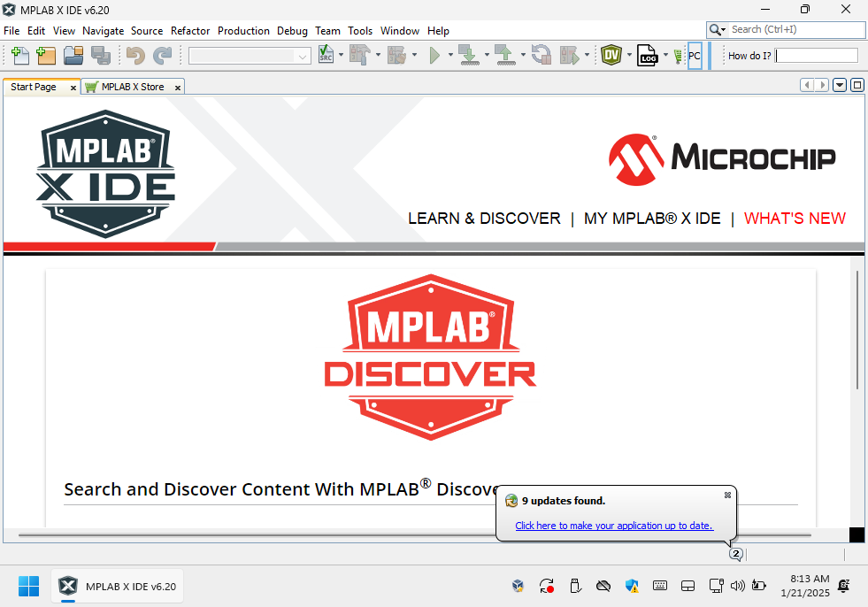Viewport: 868px width, 607px height.
Task: Open the Tools menu
Action: coord(360,31)
